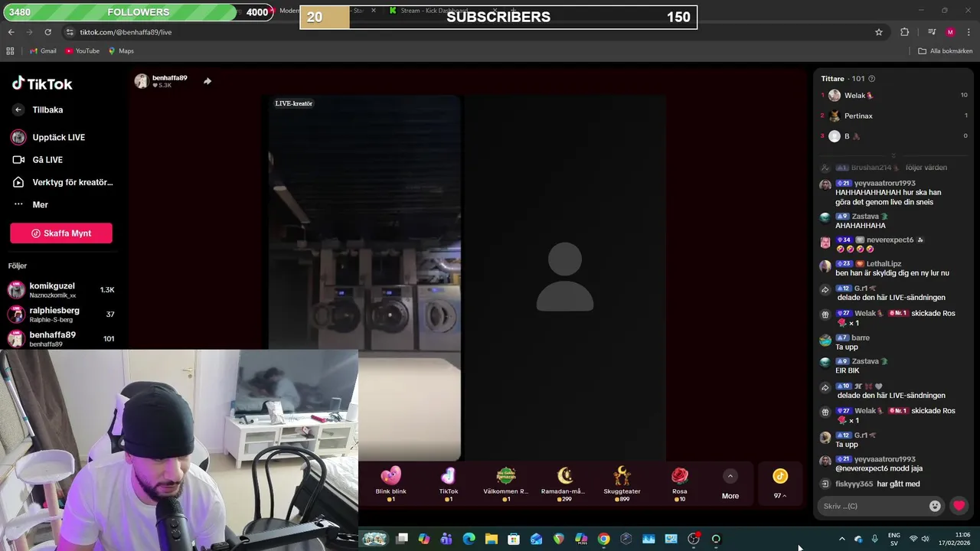Click the site info icon in address bar
980x551 pixels.
(70, 32)
